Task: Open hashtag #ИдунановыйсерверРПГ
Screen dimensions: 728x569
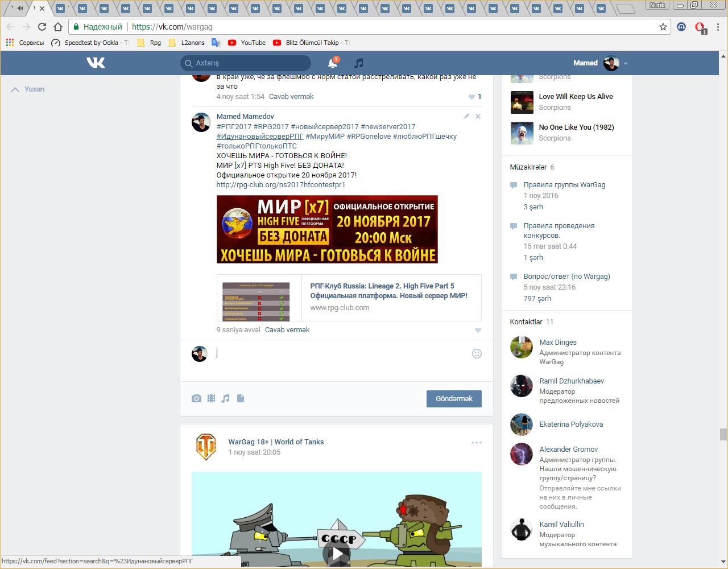Action: click(x=260, y=137)
